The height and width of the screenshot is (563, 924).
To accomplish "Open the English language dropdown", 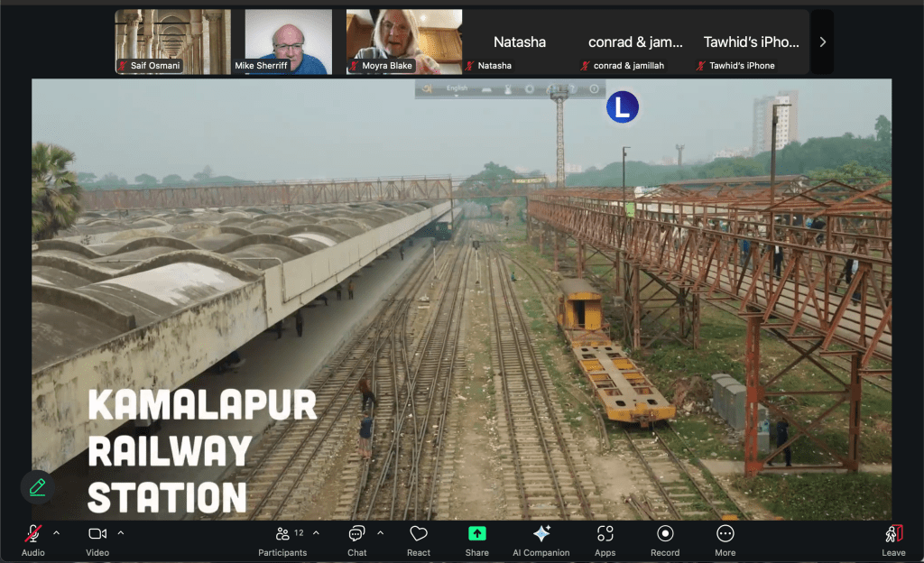I will coord(457,89).
